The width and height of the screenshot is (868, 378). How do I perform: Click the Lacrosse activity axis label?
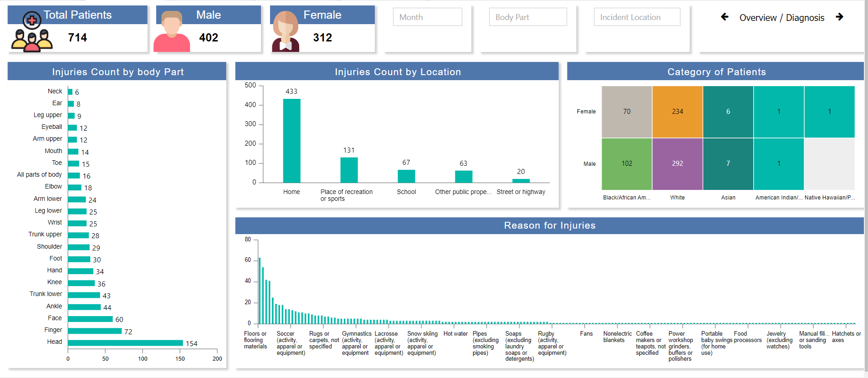tap(388, 343)
